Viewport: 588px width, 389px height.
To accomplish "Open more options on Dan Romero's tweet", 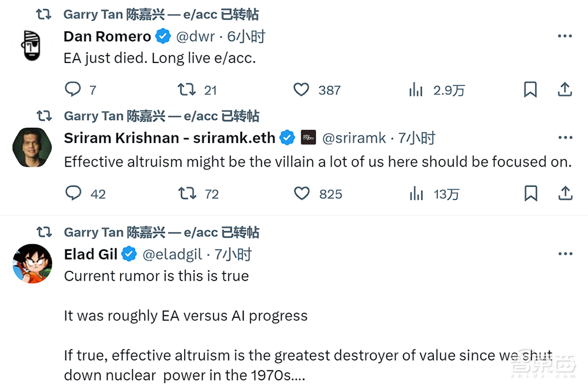I will [564, 36].
